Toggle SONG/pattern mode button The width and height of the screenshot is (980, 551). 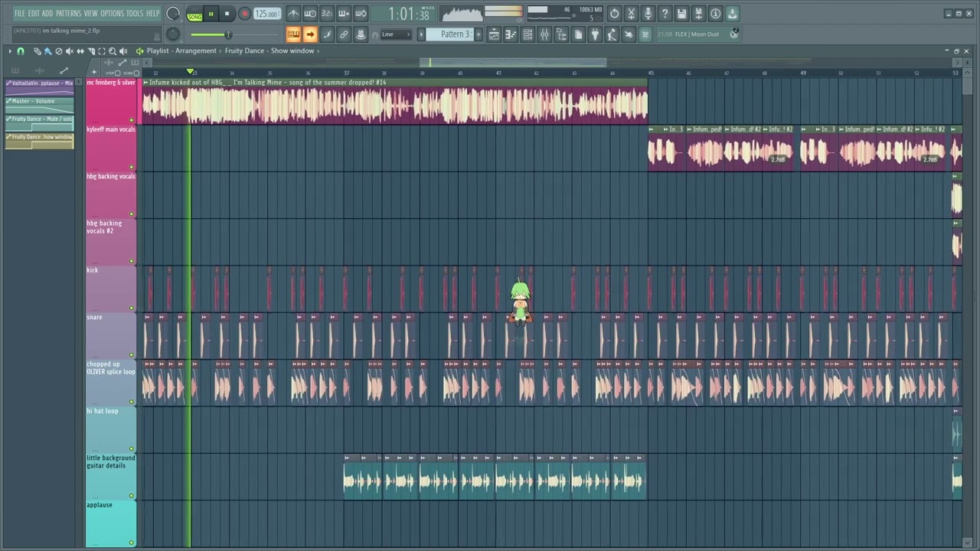click(x=194, y=14)
